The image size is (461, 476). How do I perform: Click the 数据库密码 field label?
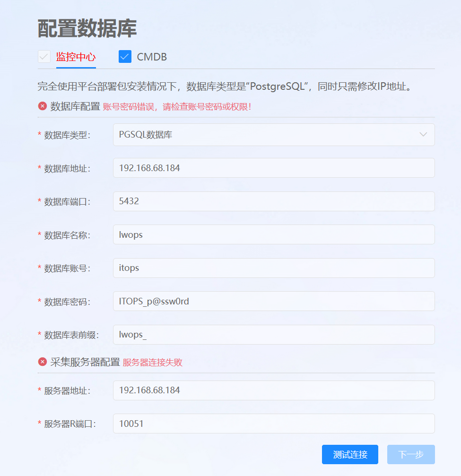[67, 302]
